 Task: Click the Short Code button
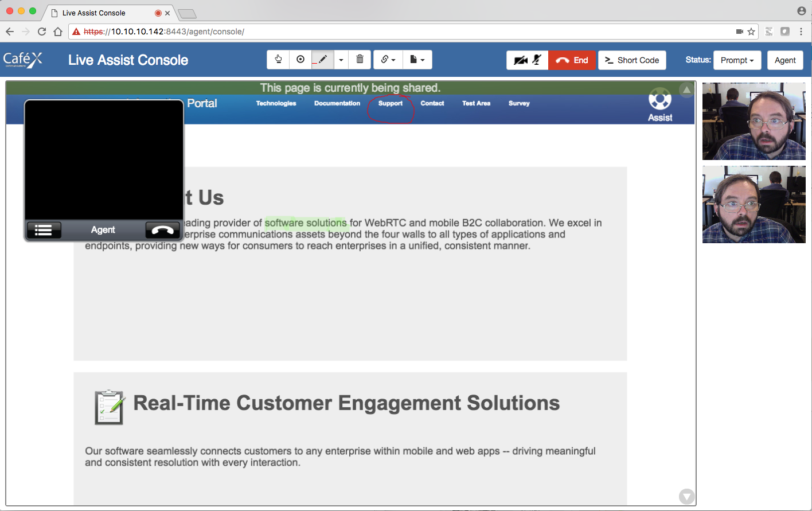632,60
